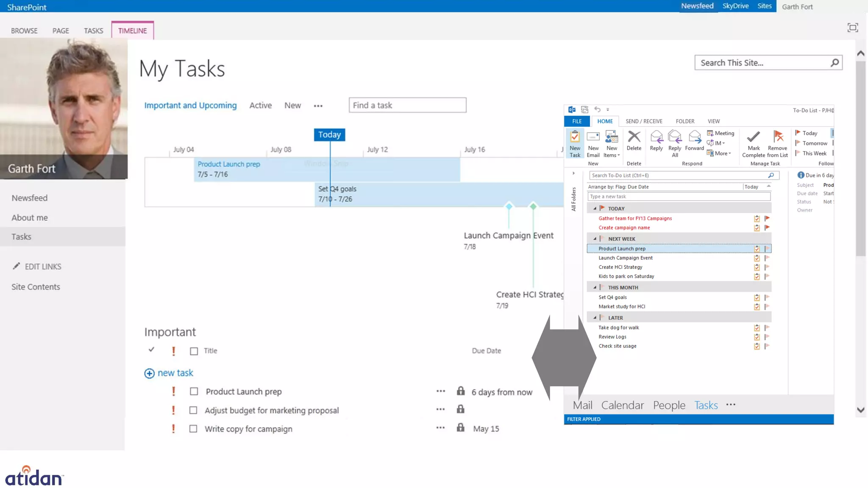Click the search magnifier in Search This Site
The height and width of the screenshot is (488, 868).
tap(835, 63)
